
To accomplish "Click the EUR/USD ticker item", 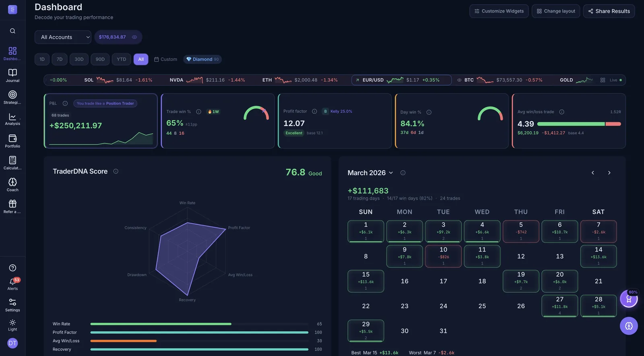I will coord(401,80).
